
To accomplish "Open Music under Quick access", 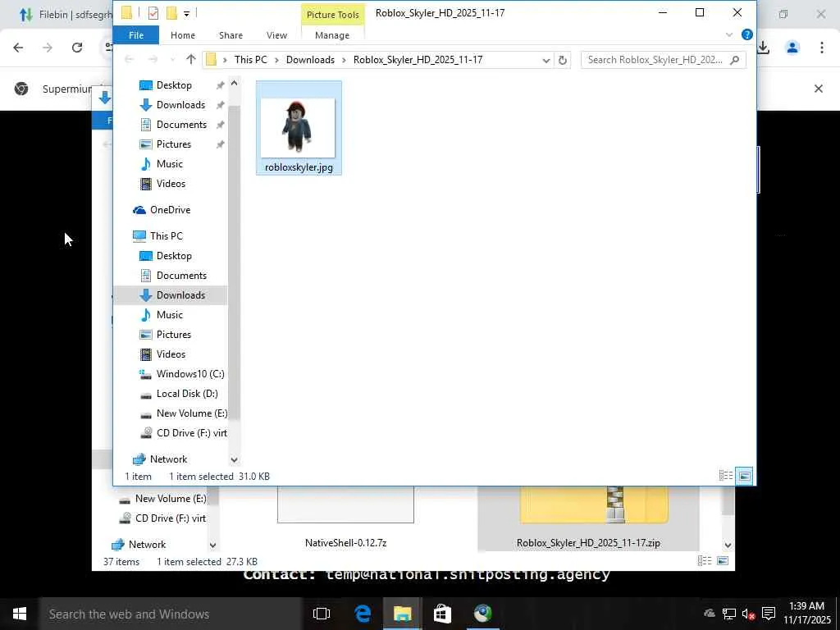I will click(x=169, y=164).
